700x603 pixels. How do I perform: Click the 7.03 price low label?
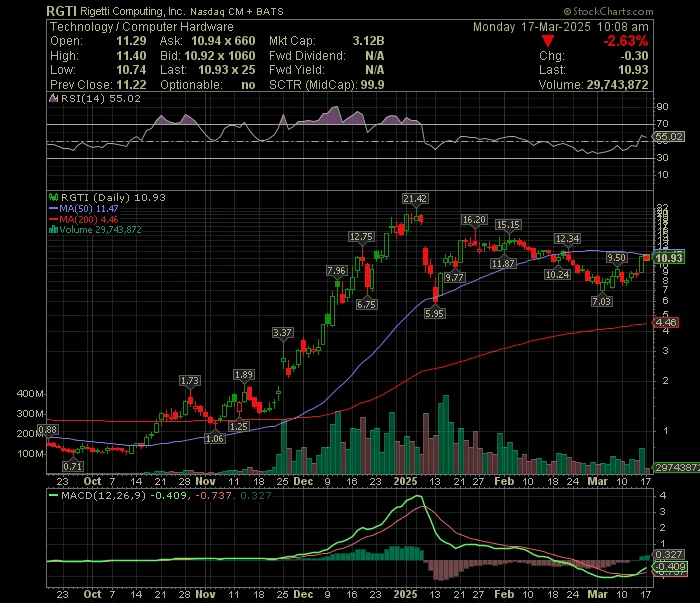click(x=602, y=301)
